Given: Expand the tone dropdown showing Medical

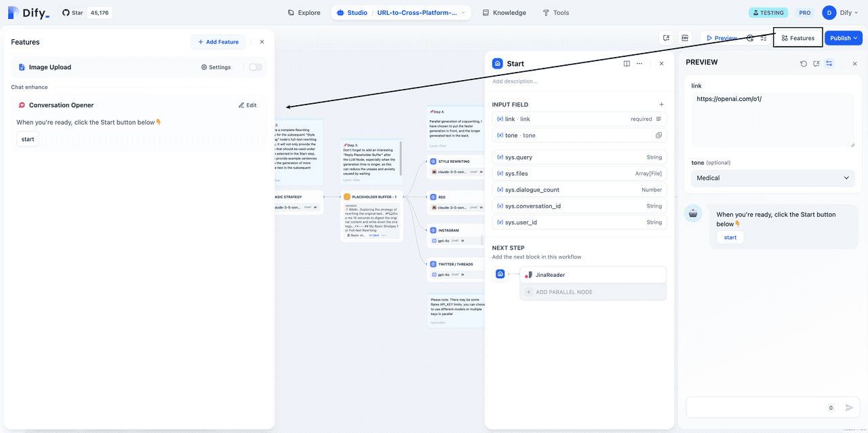Looking at the screenshot, I should [772, 178].
